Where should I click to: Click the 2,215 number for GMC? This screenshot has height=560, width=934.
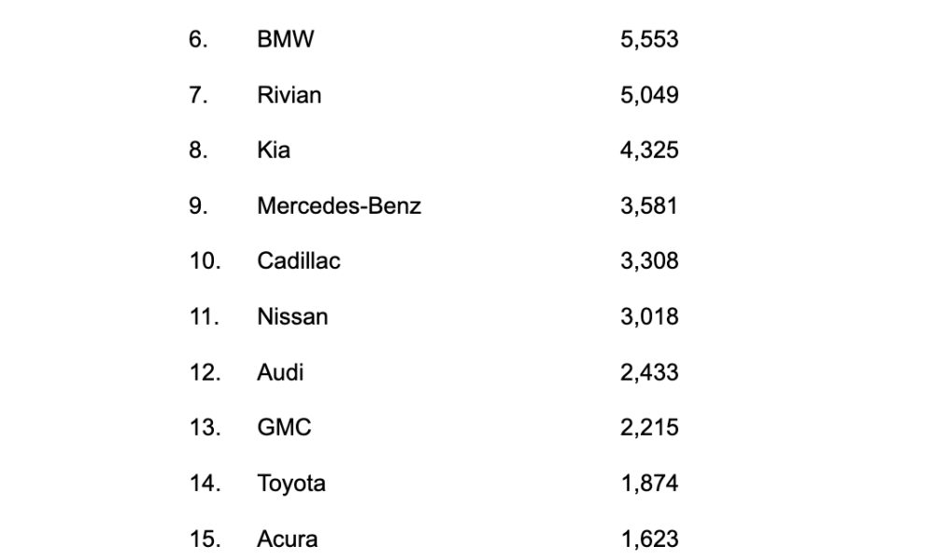point(649,427)
